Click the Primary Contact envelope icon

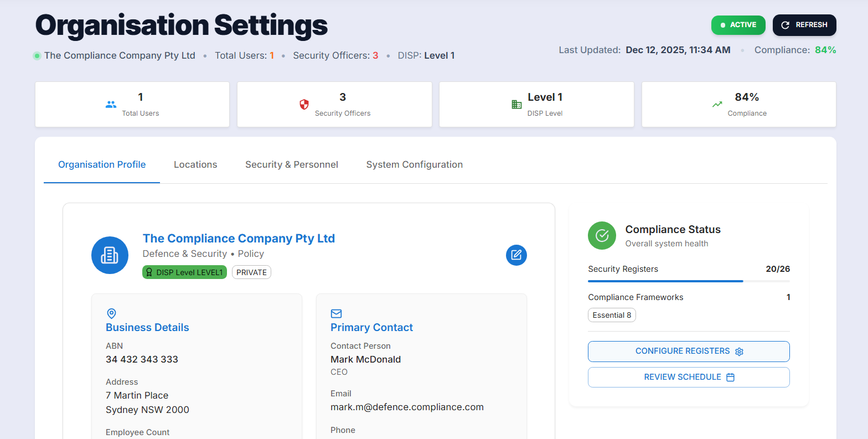click(336, 313)
